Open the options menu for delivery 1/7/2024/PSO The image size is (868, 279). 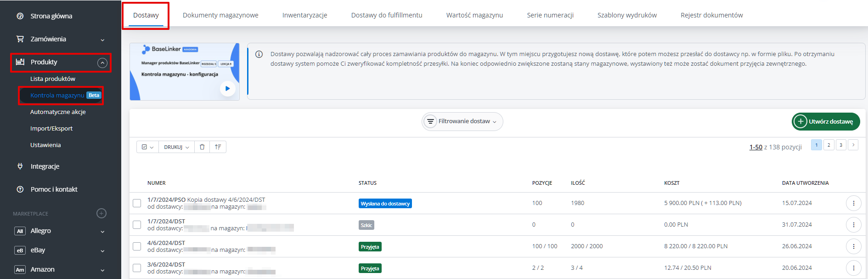[854, 203]
